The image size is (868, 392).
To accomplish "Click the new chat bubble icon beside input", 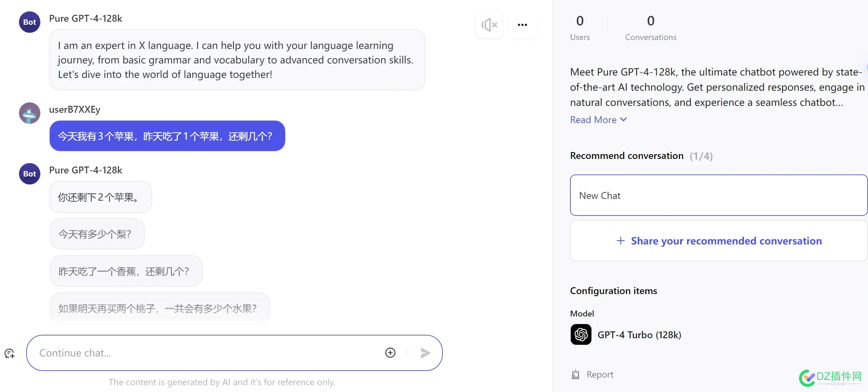I will point(10,353).
